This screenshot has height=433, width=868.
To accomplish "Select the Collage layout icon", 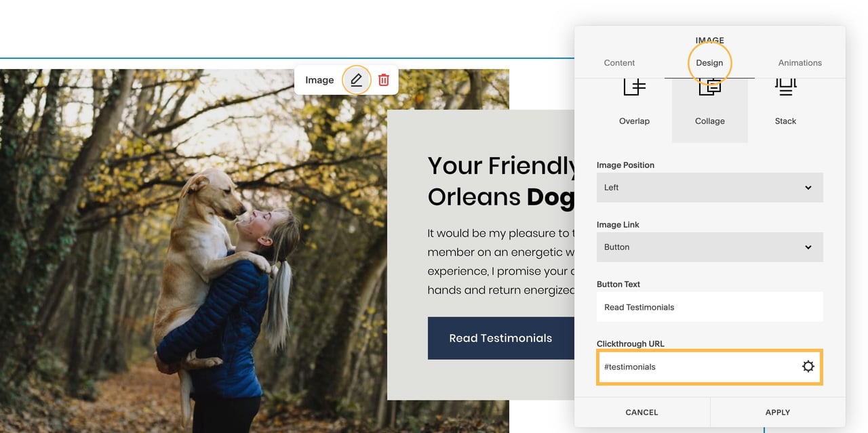I will (x=709, y=98).
